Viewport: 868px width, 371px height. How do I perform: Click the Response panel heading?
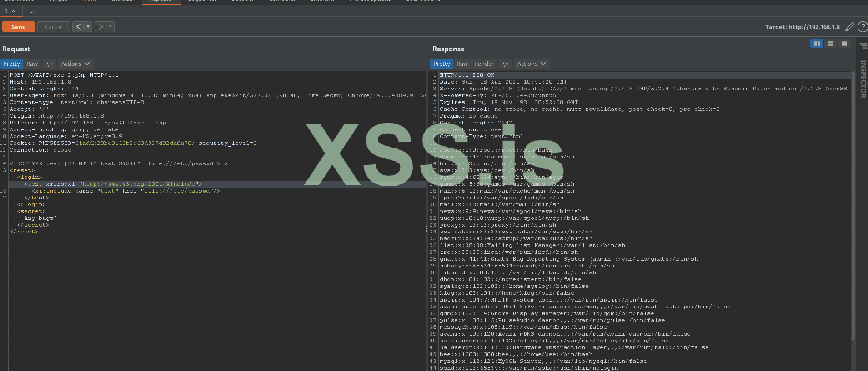448,49
